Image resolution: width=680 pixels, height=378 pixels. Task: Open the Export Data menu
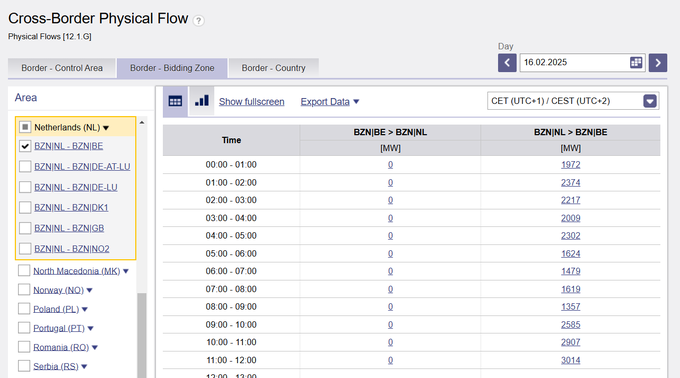pos(330,102)
